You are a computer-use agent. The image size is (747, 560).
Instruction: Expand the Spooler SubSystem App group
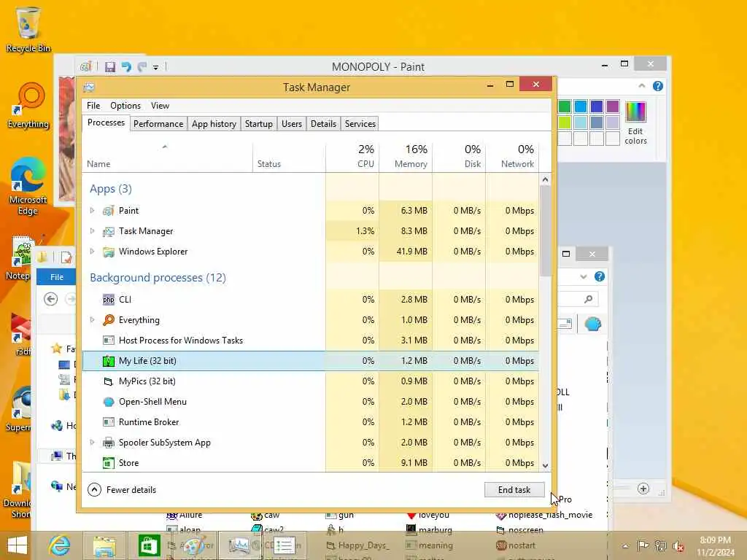pos(93,442)
